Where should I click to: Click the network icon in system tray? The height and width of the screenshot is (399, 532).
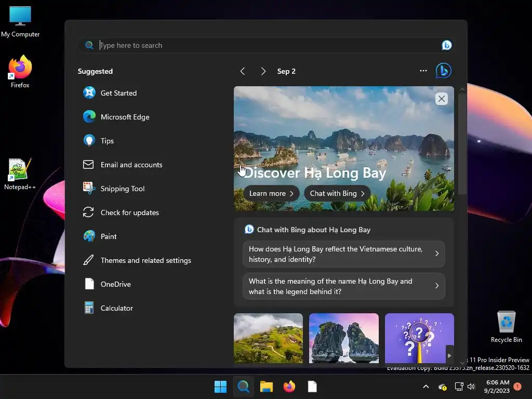(459, 387)
